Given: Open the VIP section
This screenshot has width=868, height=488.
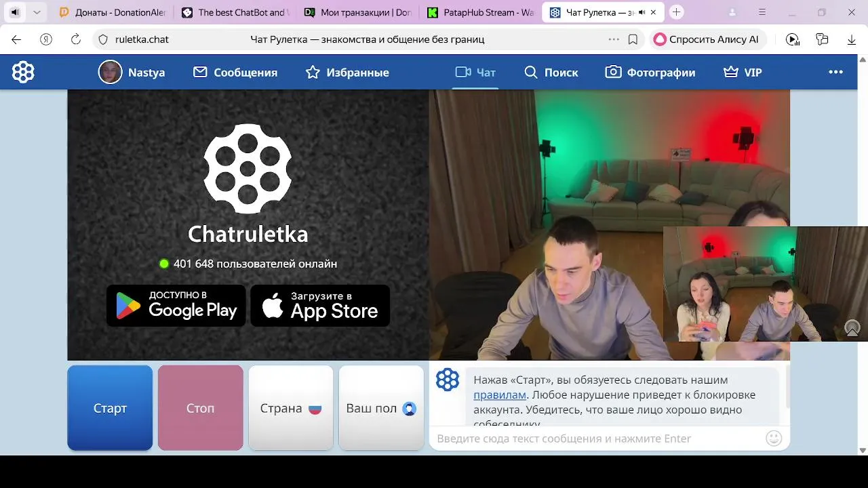Looking at the screenshot, I should click(x=743, y=73).
